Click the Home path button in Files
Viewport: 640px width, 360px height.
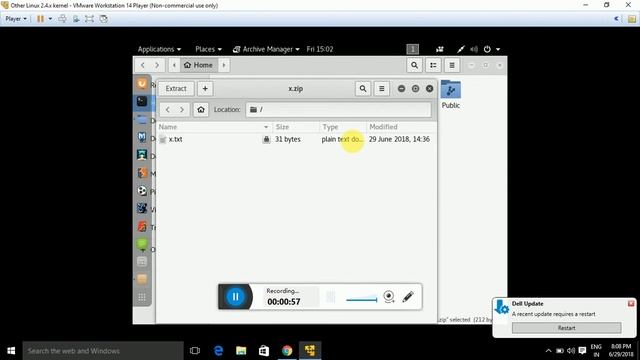coord(198,65)
